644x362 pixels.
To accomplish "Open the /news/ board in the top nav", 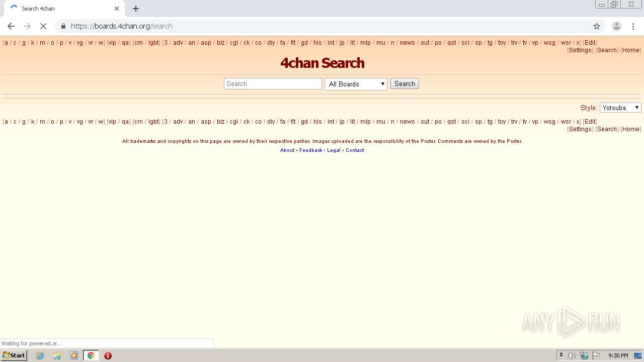I will click(408, 43).
